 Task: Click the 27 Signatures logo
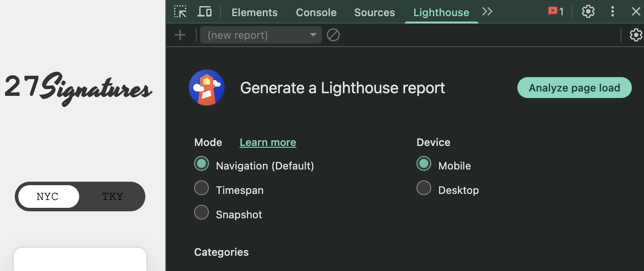point(78,88)
